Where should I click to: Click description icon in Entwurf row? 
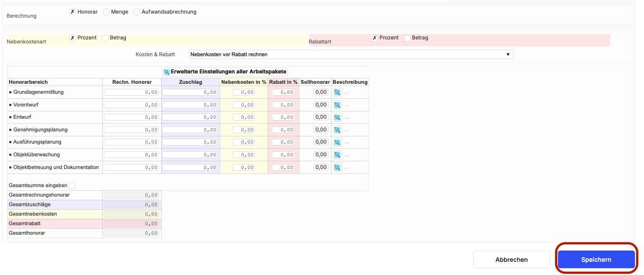pos(337,117)
